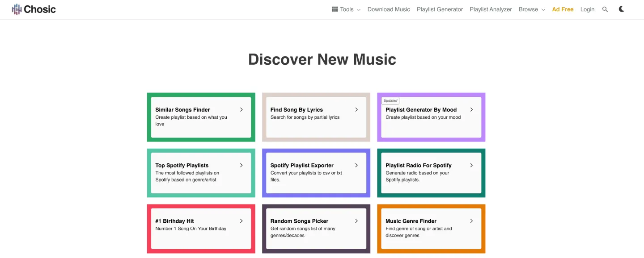Click arrow on Random Songs Picker card
The height and width of the screenshot is (258, 644).
point(356,221)
